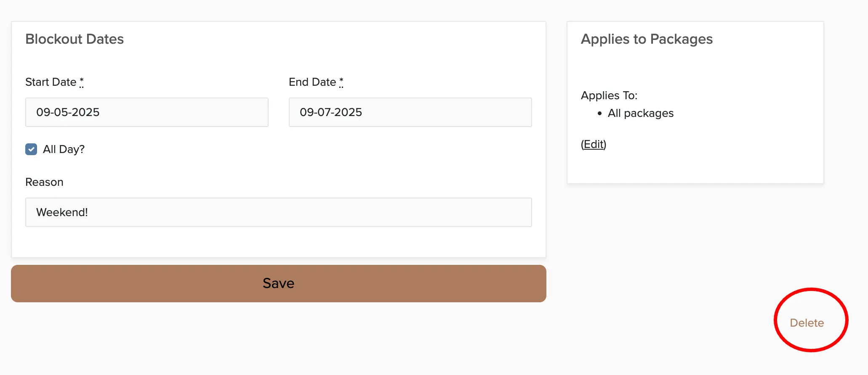
Task: Toggle the All Day? checkbox
Action: tap(31, 149)
